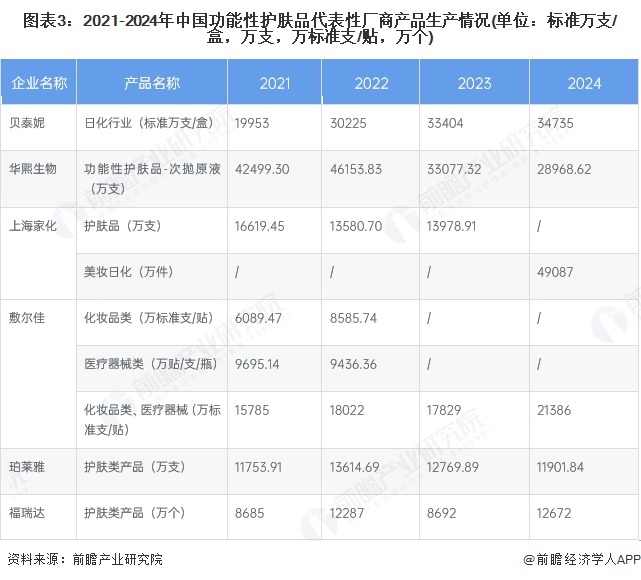The width and height of the screenshot is (641, 580).
Task: Select product 护肤类产品（万支）
Action: coord(134,467)
